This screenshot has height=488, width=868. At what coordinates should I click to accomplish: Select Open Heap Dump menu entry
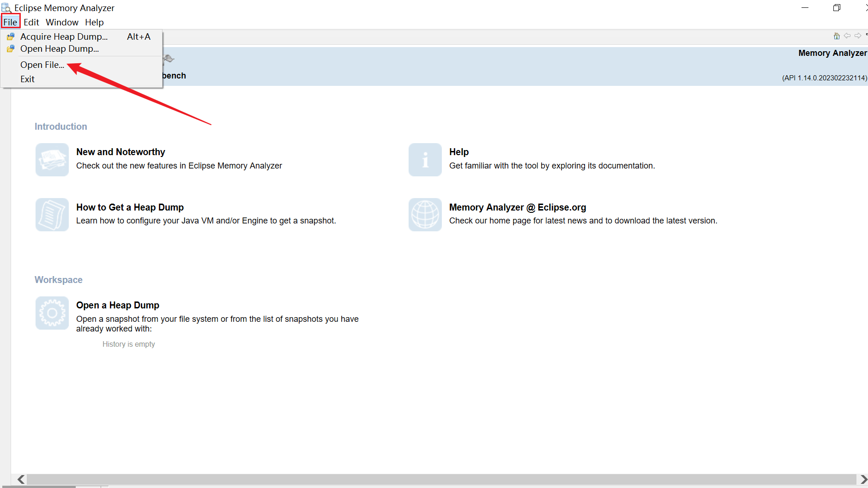[59, 49]
